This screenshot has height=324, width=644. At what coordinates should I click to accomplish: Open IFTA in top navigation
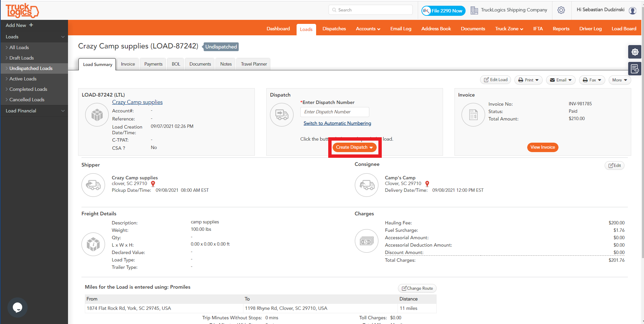coord(538,29)
